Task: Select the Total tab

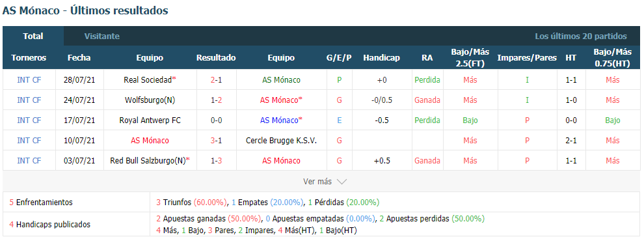Action: (x=33, y=36)
